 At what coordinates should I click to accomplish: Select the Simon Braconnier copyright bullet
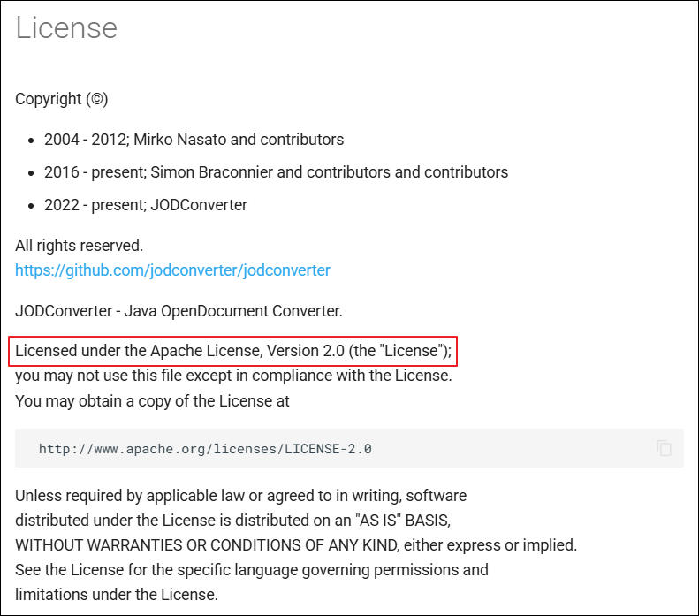276,172
